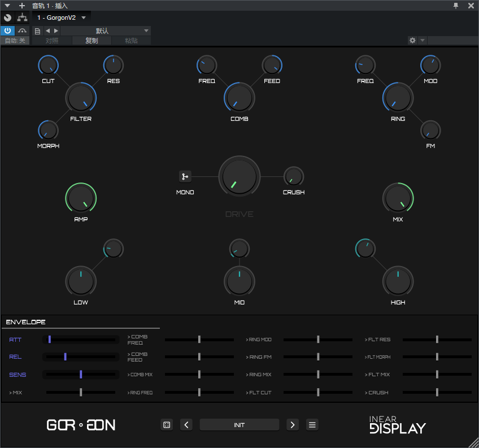Click the automation off button
Image resolution: width=479 pixels, height=448 pixels.
[x=15, y=40]
